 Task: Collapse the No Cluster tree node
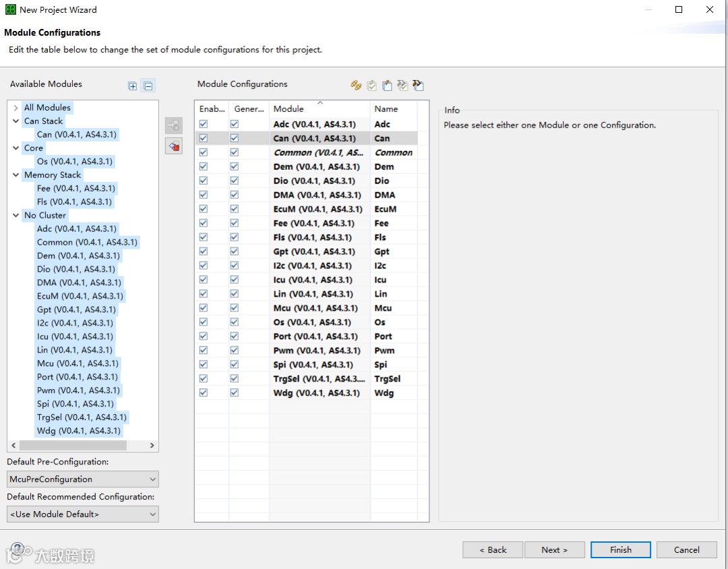(16, 216)
